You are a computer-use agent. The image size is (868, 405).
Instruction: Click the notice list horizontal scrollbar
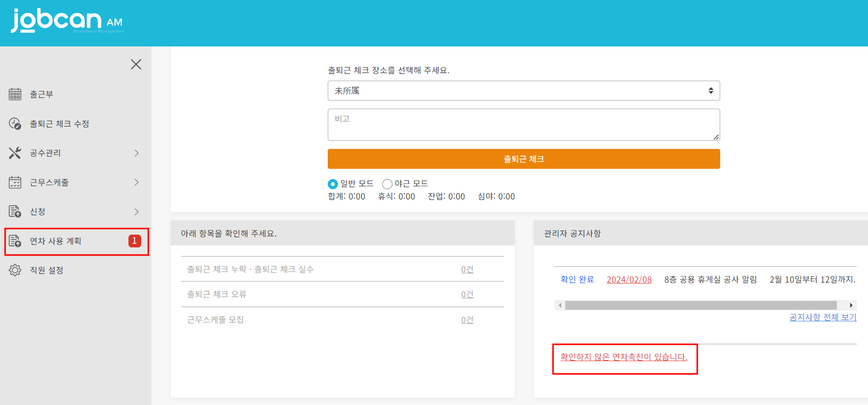pos(701,306)
